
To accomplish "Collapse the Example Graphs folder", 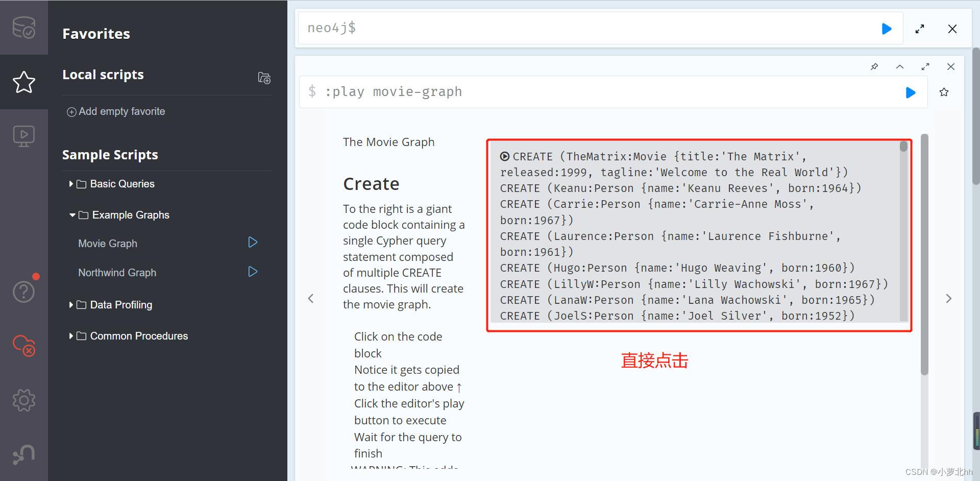I will [119, 215].
